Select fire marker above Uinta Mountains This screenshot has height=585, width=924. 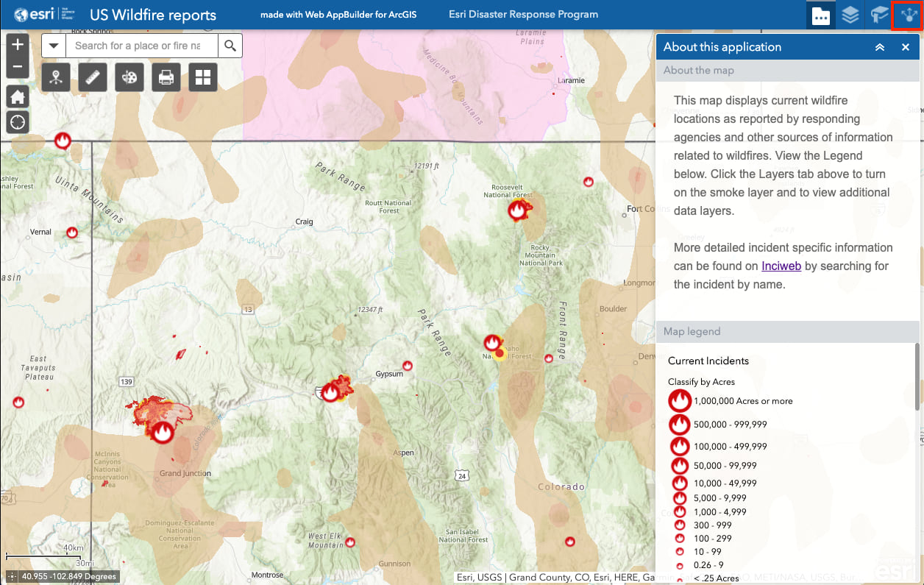(x=63, y=141)
